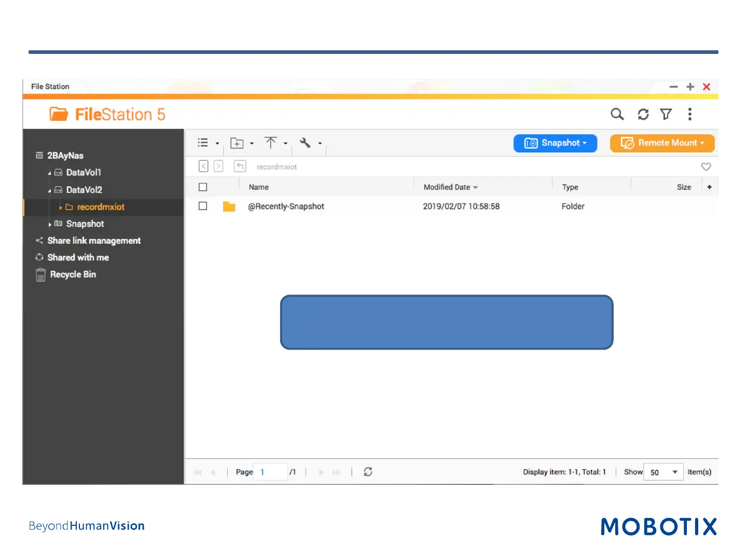Add folder to favorites heart icon
The image size is (747, 560).
[x=706, y=166]
